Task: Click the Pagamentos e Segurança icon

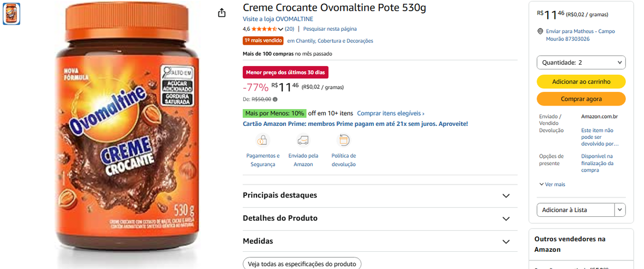Action: [262, 140]
